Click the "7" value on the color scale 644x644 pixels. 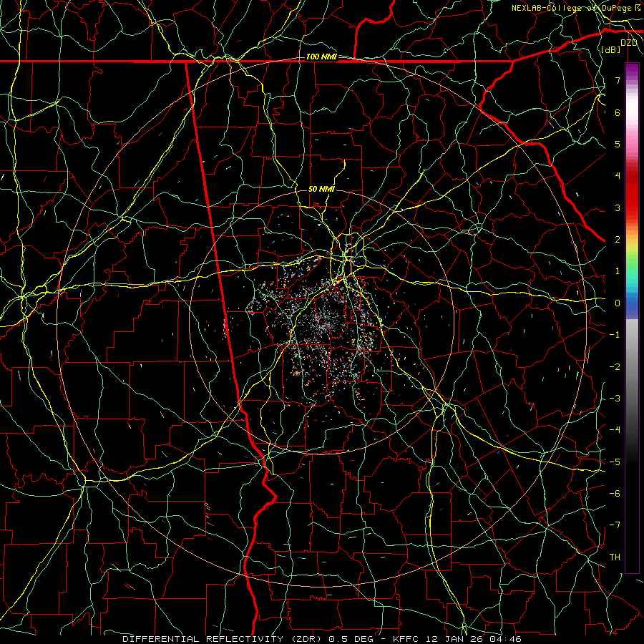pyautogui.click(x=618, y=80)
